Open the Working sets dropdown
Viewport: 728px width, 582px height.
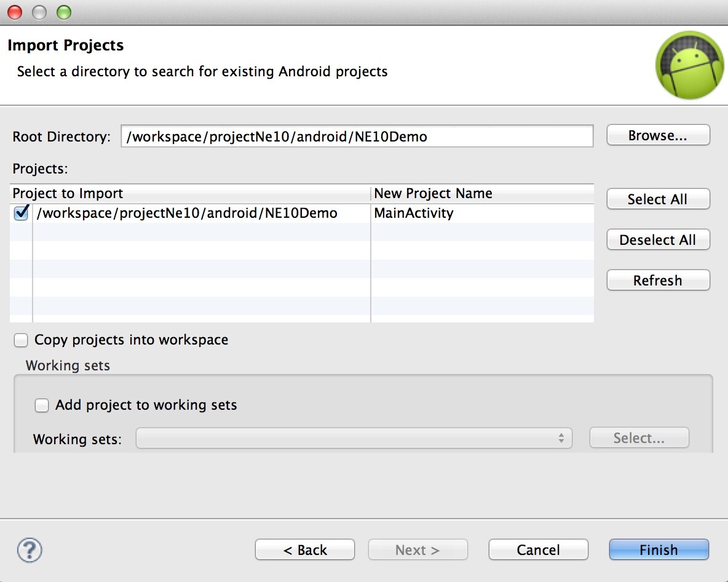pos(354,439)
